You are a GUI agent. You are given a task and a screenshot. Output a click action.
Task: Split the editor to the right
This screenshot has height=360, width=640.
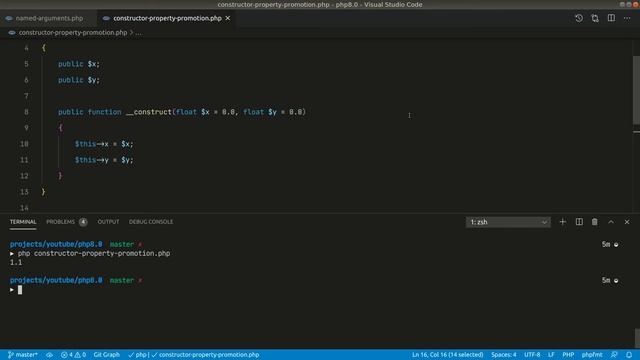[x=611, y=18]
